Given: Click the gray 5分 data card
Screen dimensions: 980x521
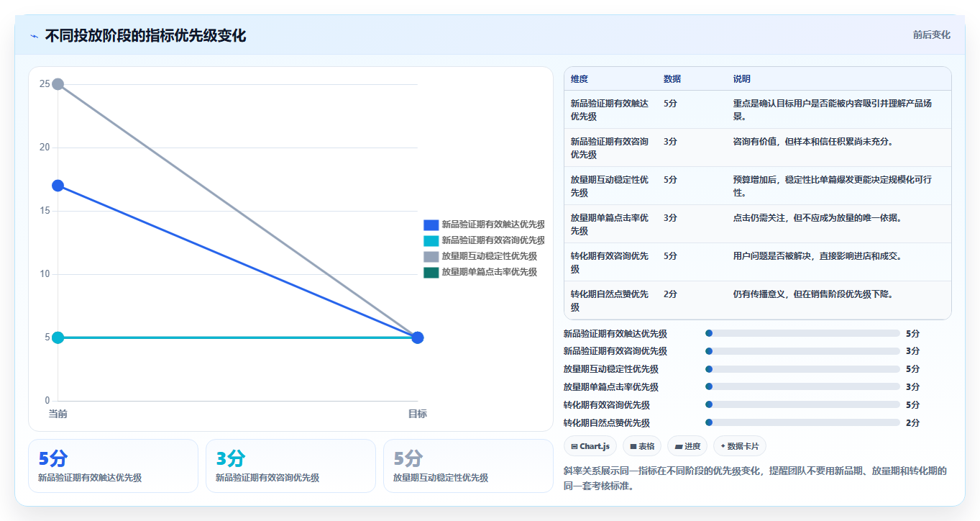Looking at the screenshot, I should pyautogui.click(x=468, y=466).
